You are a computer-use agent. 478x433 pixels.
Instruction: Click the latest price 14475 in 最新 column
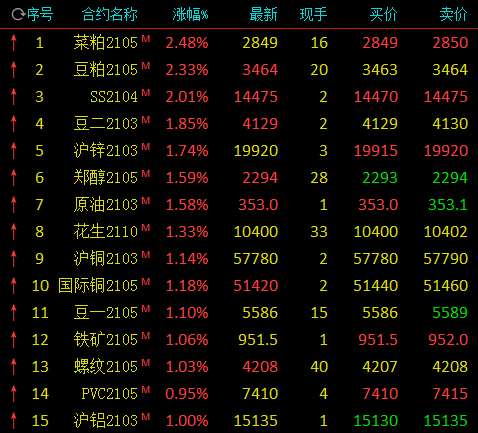pos(256,97)
